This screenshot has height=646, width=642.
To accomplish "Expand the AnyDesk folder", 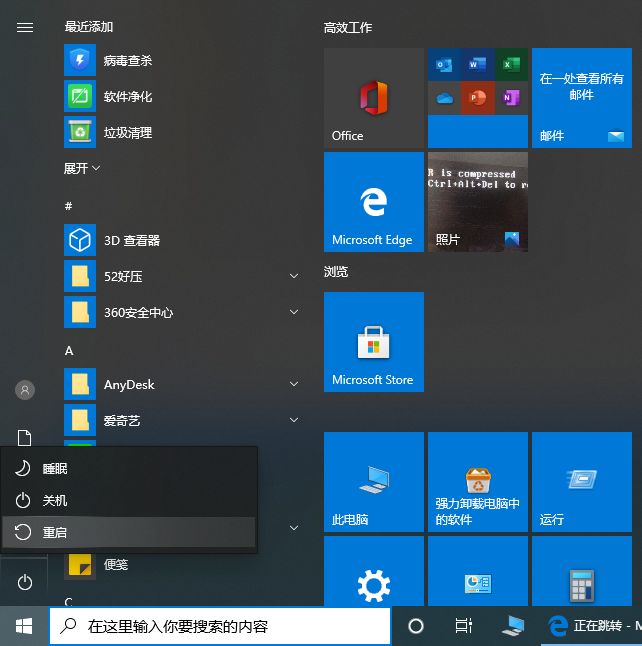I will [294, 384].
